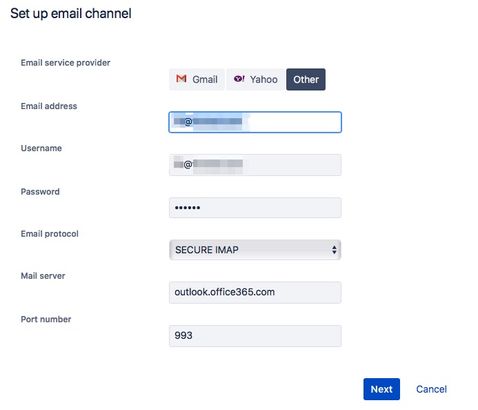Proceed with the Next button
This screenshot has width=478, height=410.
[x=381, y=389]
